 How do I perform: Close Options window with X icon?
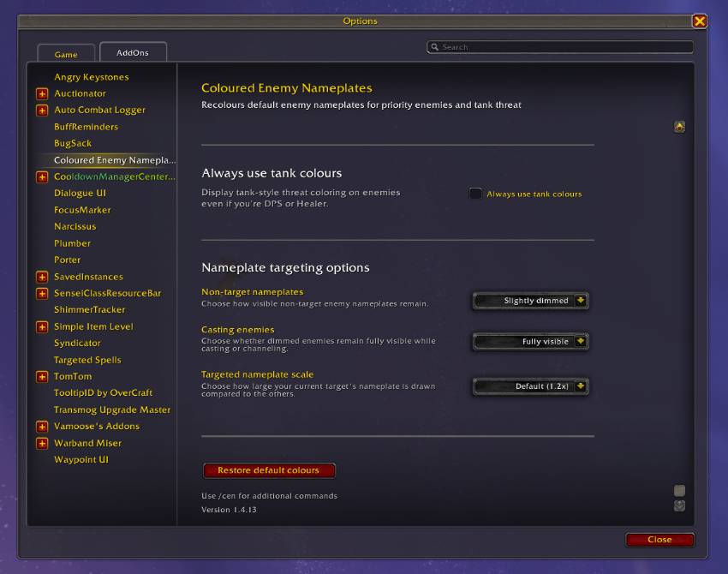tap(699, 21)
